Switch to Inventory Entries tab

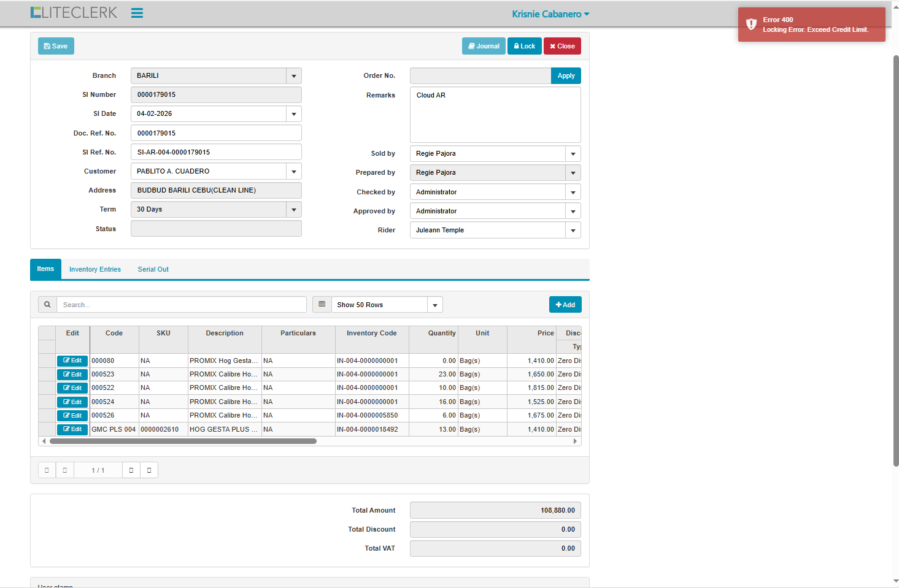(95, 269)
